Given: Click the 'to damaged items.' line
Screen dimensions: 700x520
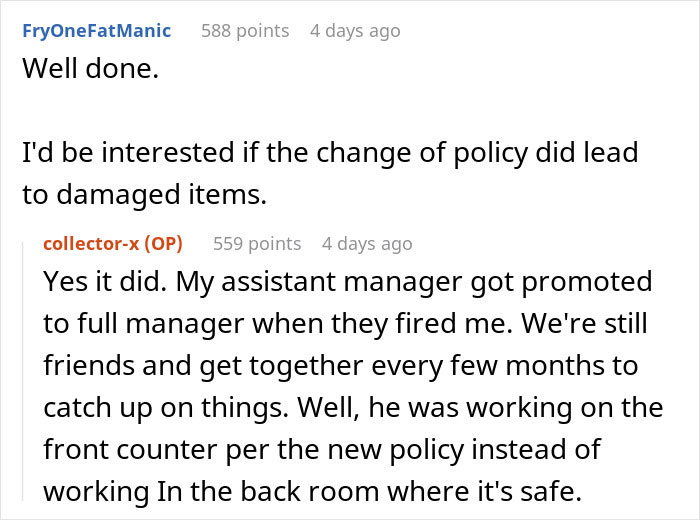Looking at the screenshot, I should [145, 196].
